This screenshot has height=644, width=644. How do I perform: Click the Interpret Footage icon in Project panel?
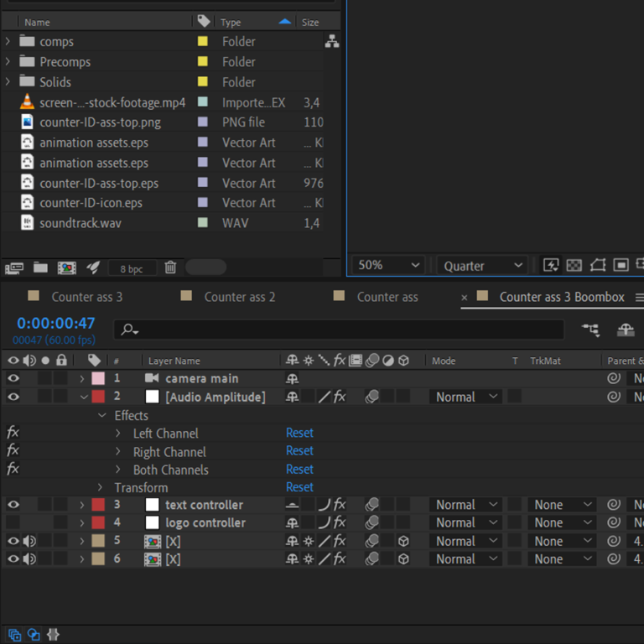13,267
